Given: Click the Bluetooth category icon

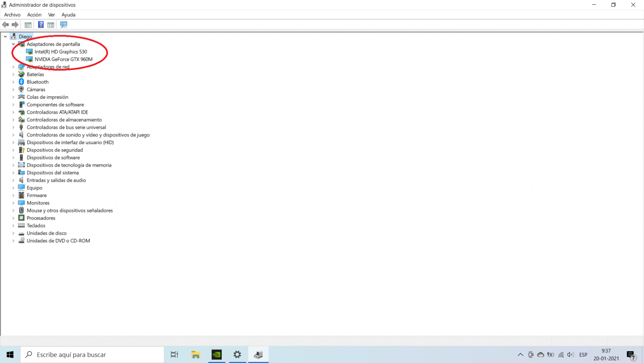Looking at the screenshot, I should (x=21, y=82).
